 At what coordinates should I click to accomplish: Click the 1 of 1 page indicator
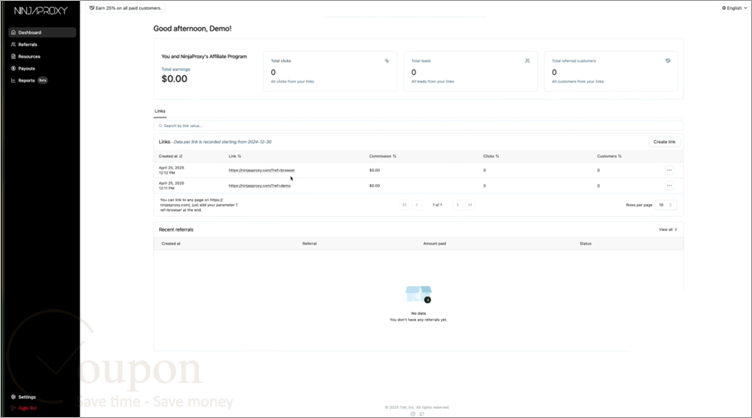click(437, 205)
